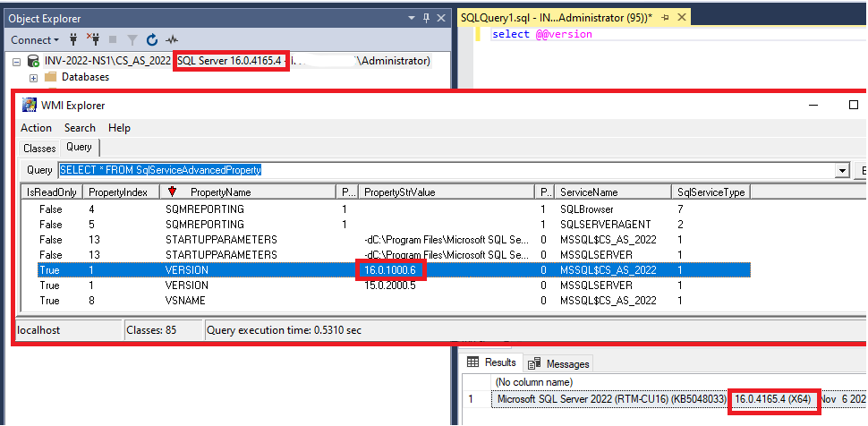Image resolution: width=868 pixels, height=426 pixels.
Task: Click the WMI query input field
Action: pyautogui.click(x=447, y=170)
